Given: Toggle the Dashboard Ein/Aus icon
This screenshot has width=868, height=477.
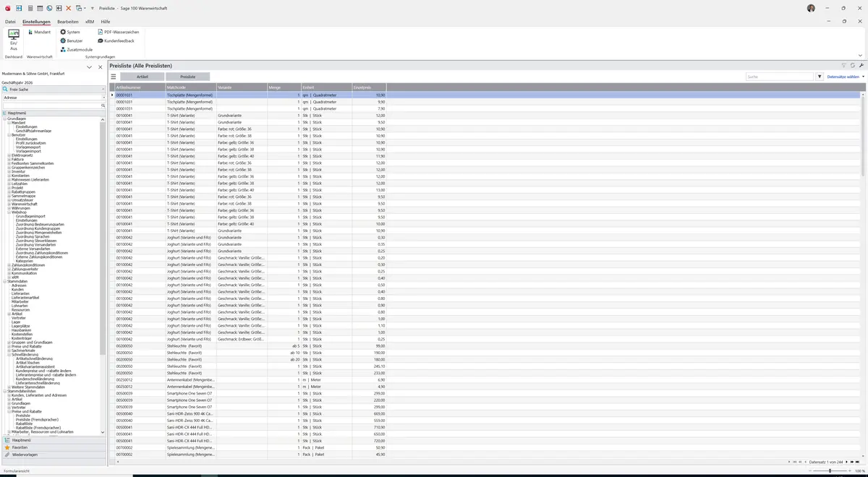Looking at the screenshot, I should coord(14,39).
